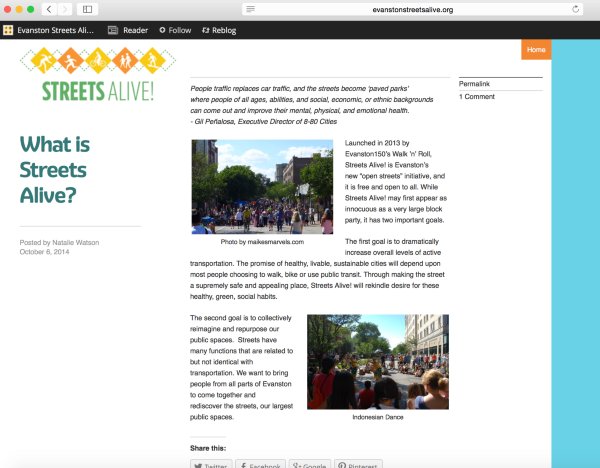600x468 pixels.
Task: Click the reader view icon in address bar
Action: tap(250, 9)
